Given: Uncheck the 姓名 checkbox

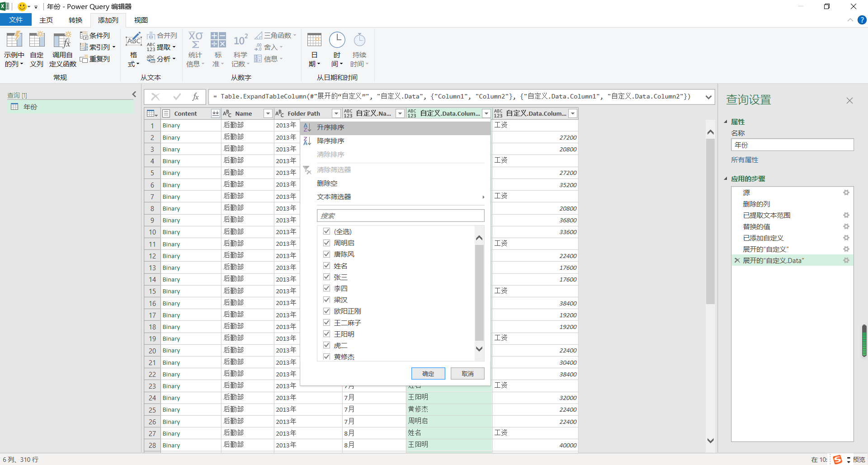Looking at the screenshot, I should coord(326,266).
